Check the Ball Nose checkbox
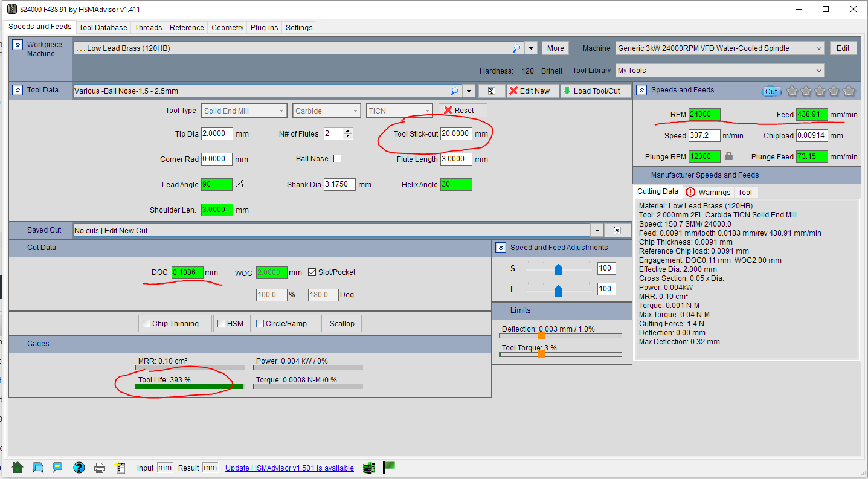Viewport: 868px width, 479px height. click(x=337, y=159)
